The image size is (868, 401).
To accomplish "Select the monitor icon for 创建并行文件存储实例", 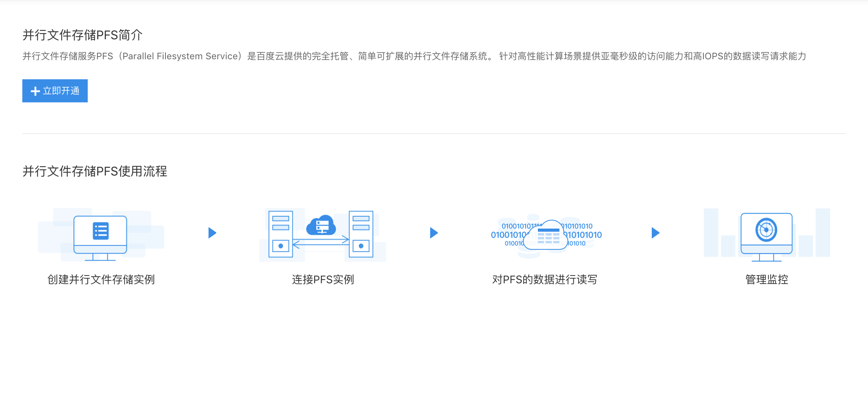I will [x=101, y=235].
